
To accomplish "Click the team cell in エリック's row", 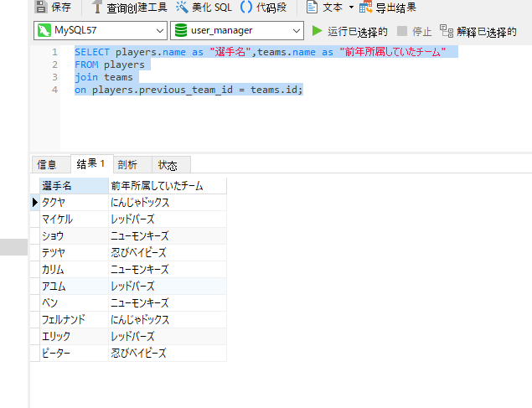I will click(x=168, y=337).
